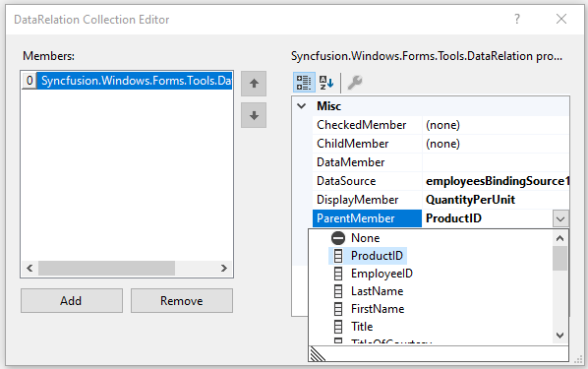Click the CheckedMember (none) value
588x369 pixels.
point(442,125)
